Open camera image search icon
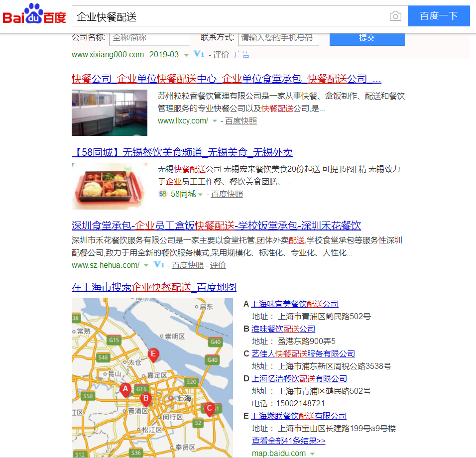Viewport: 476px width, 458px height. pos(395,16)
